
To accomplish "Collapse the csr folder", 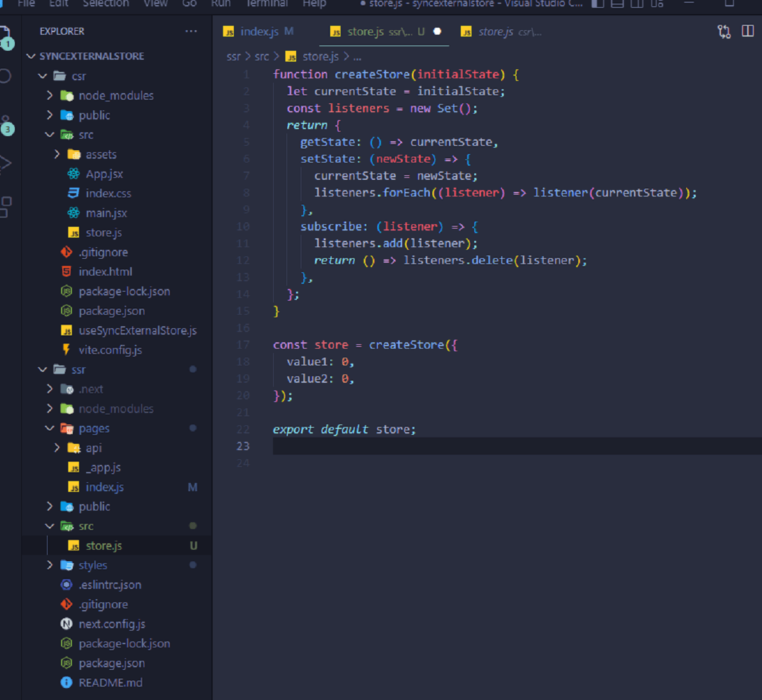I will point(42,76).
